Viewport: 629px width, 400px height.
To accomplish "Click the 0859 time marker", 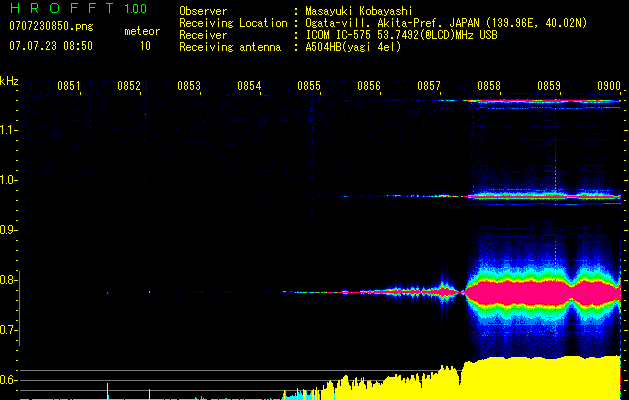I will 549,87.
